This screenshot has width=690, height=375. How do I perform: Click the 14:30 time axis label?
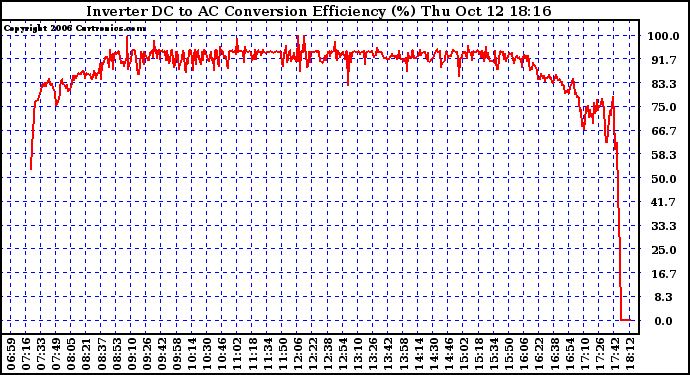pyautogui.click(x=433, y=353)
